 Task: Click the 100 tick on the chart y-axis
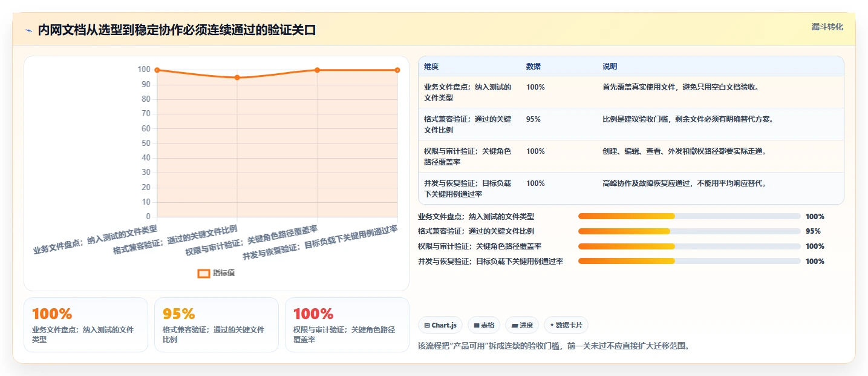point(144,70)
